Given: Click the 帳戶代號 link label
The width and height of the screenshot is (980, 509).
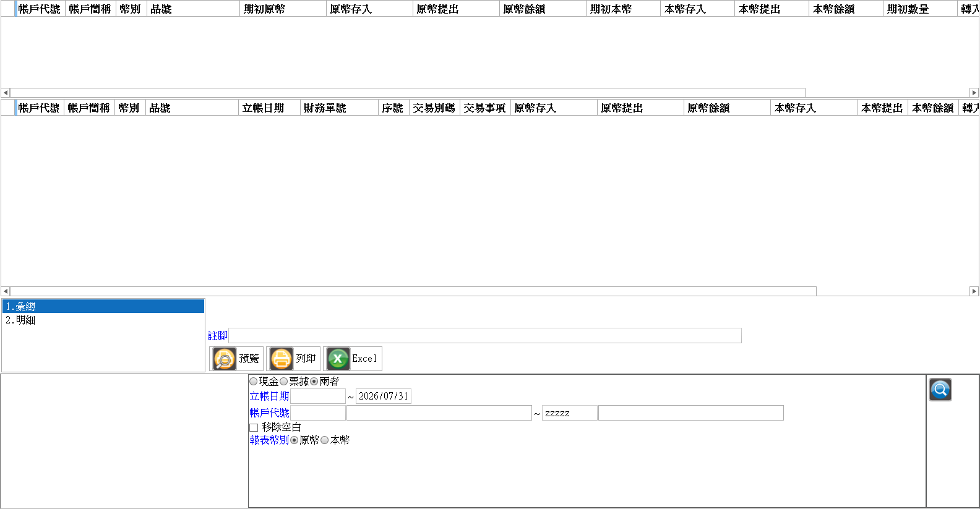Looking at the screenshot, I should [x=269, y=413].
